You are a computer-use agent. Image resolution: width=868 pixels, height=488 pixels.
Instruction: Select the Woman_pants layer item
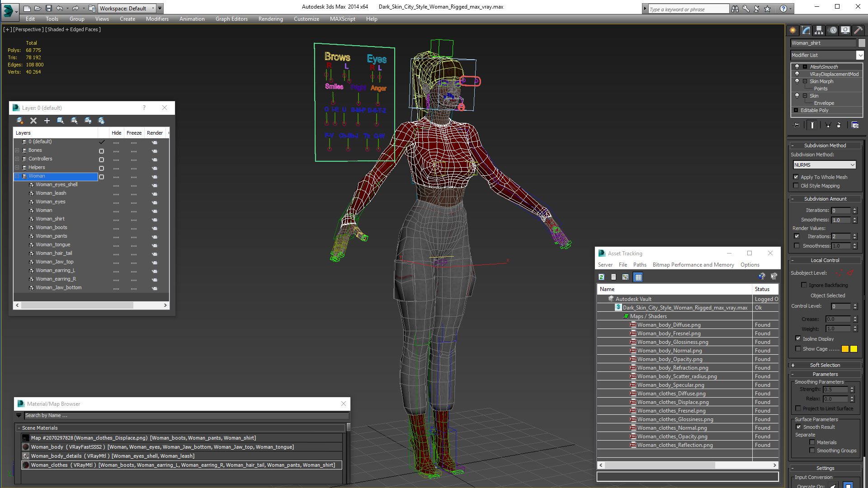pyautogui.click(x=51, y=236)
